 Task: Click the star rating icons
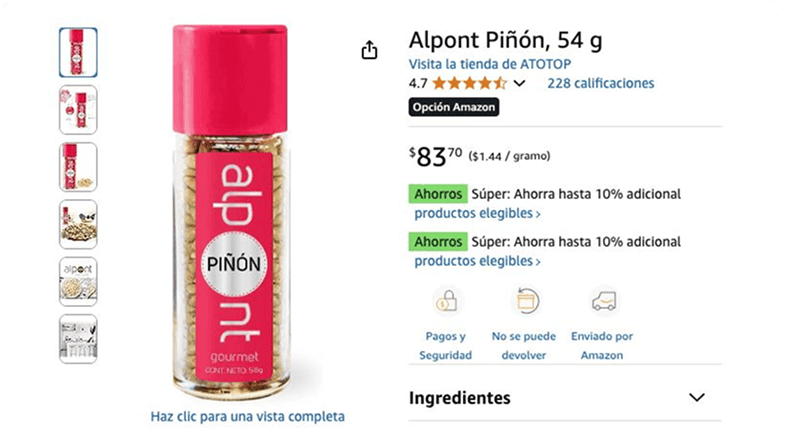469,83
